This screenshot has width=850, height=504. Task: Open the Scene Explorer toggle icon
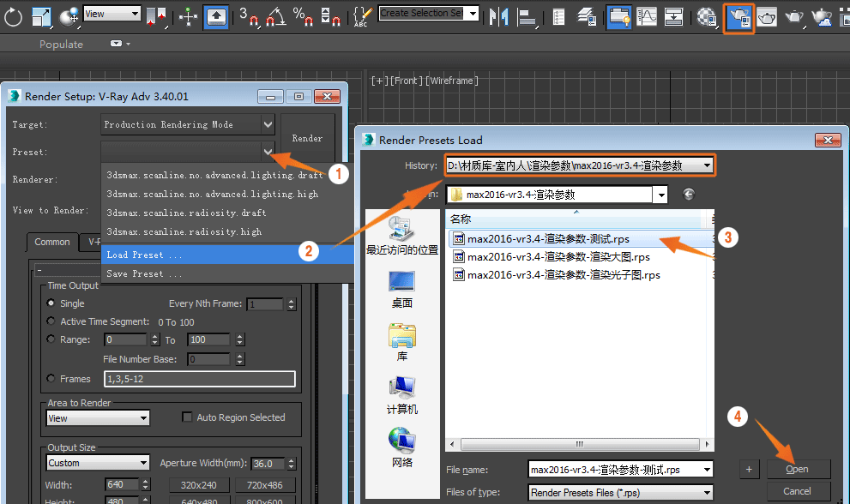click(558, 17)
